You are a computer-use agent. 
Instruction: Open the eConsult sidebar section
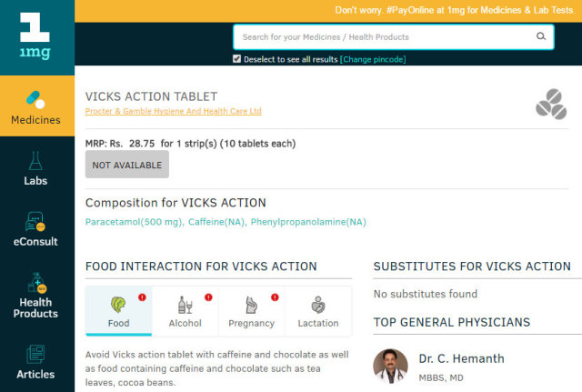coord(35,229)
